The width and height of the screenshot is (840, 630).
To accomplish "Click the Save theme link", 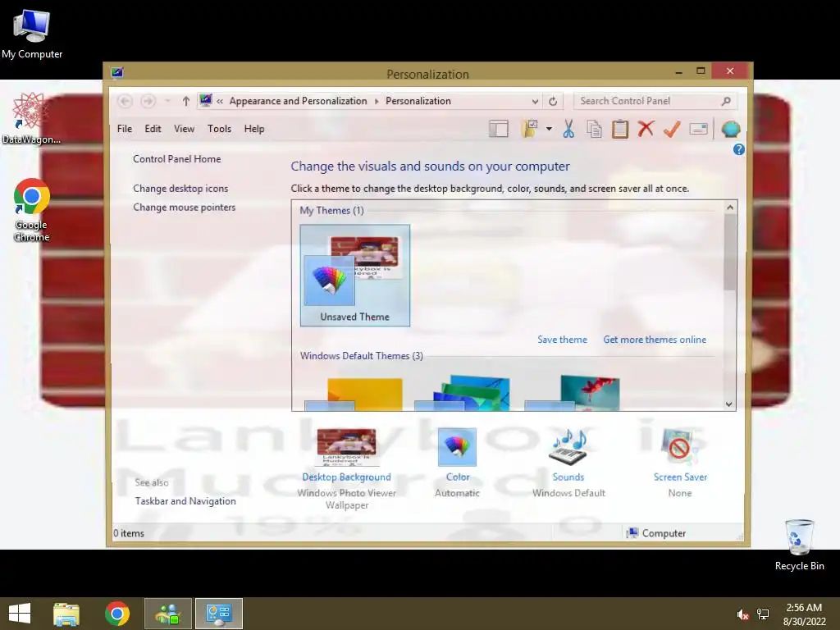I will (x=562, y=340).
